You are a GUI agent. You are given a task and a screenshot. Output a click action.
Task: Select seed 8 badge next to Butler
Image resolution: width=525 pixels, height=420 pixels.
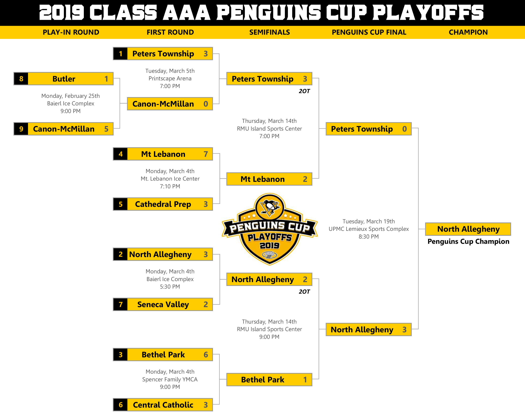click(21, 79)
